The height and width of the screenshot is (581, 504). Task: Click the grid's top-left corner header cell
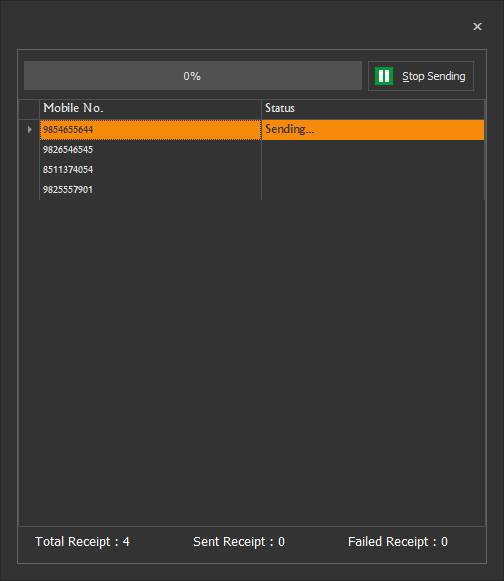click(x=29, y=109)
